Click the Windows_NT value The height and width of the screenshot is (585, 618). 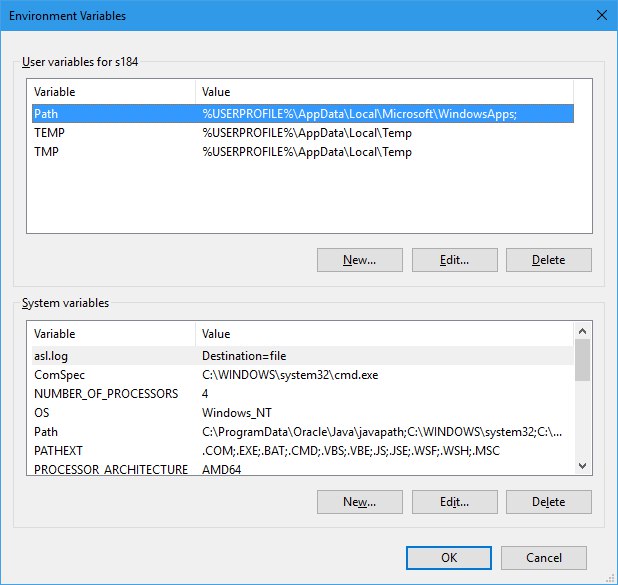click(x=236, y=413)
